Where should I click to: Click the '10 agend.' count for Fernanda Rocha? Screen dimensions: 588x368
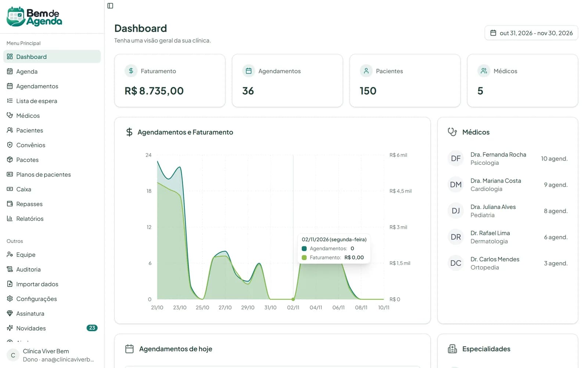(554, 159)
